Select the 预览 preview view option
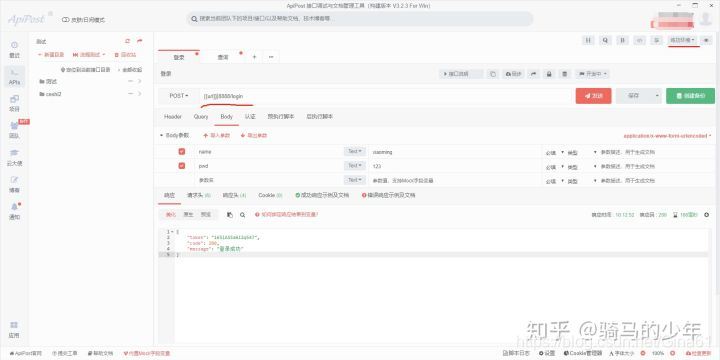This screenshot has width=720, height=360. (206, 214)
